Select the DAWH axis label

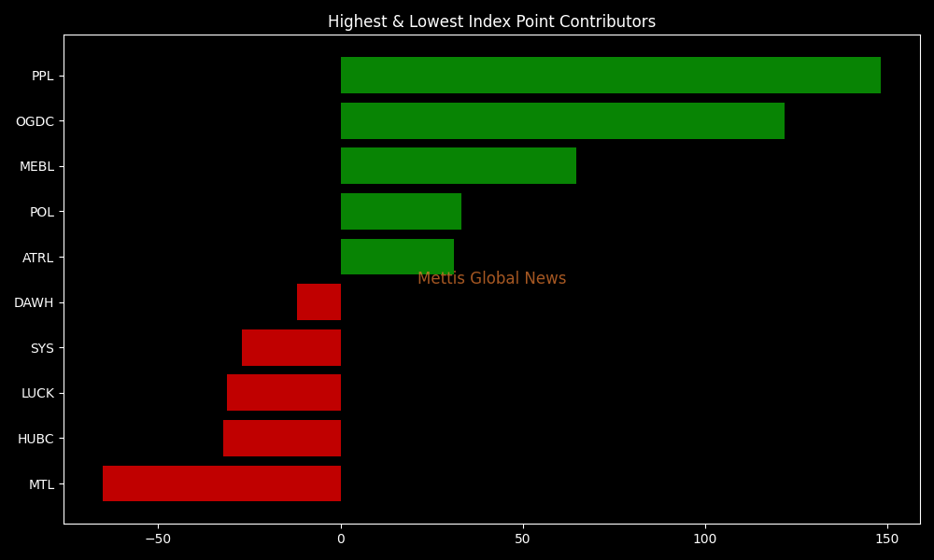pos(34,303)
